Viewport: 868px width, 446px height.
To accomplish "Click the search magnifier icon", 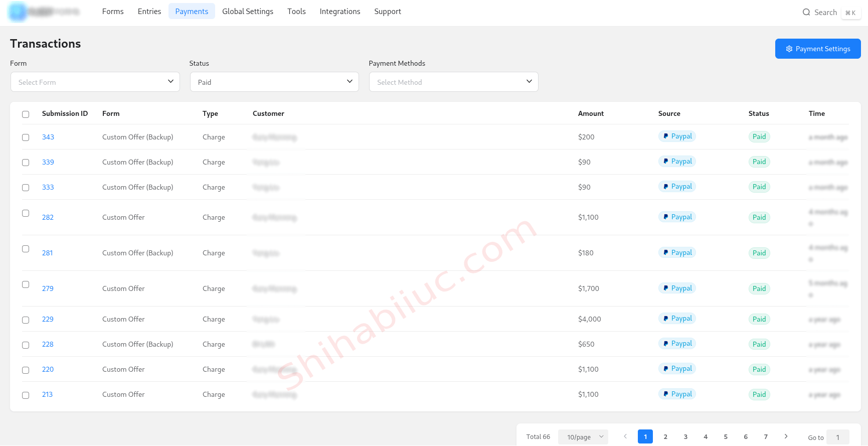I will pos(806,12).
